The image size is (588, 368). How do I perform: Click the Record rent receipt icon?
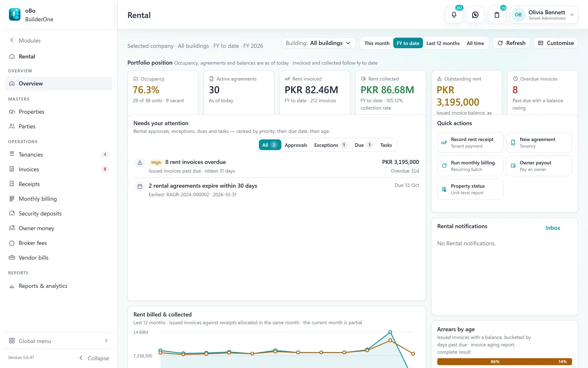[444, 142]
